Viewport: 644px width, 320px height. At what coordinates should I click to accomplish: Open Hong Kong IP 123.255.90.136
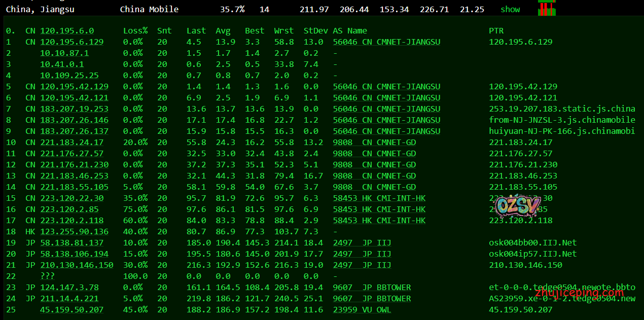point(74,232)
